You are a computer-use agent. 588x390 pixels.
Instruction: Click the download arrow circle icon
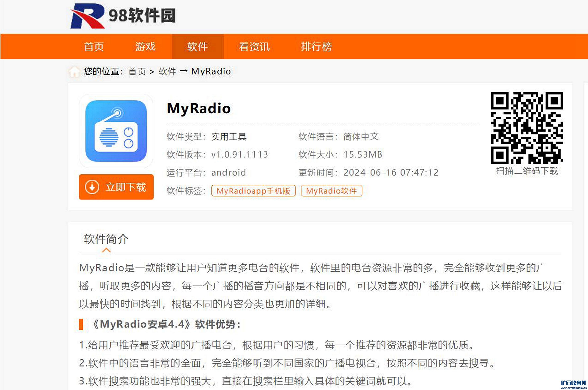click(x=92, y=187)
